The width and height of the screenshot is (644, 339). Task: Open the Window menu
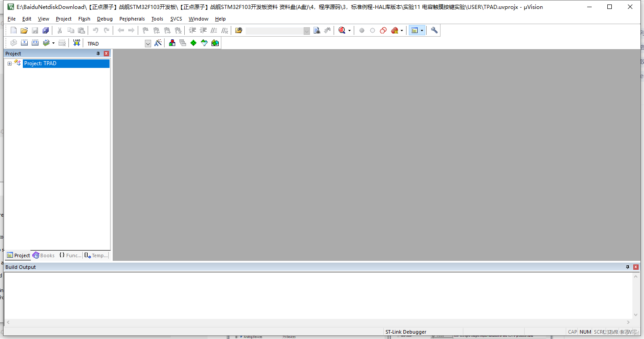tap(199, 19)
